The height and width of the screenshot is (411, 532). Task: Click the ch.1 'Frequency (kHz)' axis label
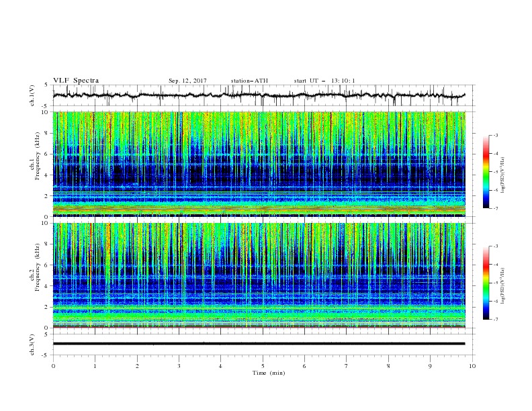pos(37,156)
